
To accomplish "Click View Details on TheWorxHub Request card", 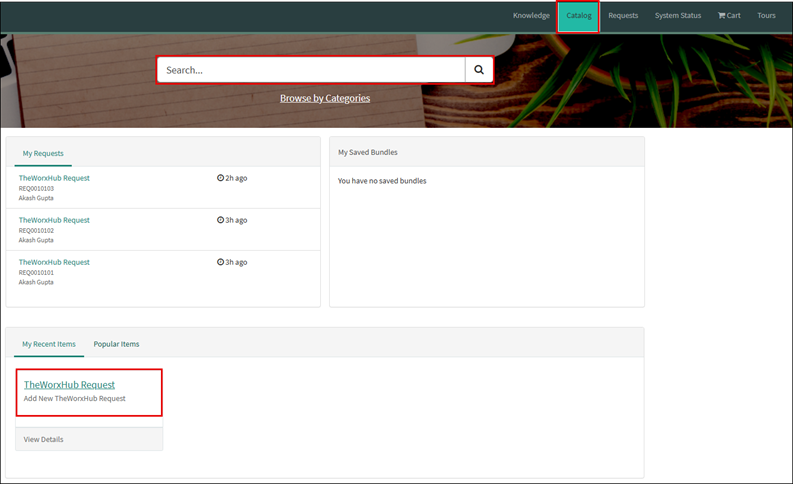I will (x=43, y=439).
